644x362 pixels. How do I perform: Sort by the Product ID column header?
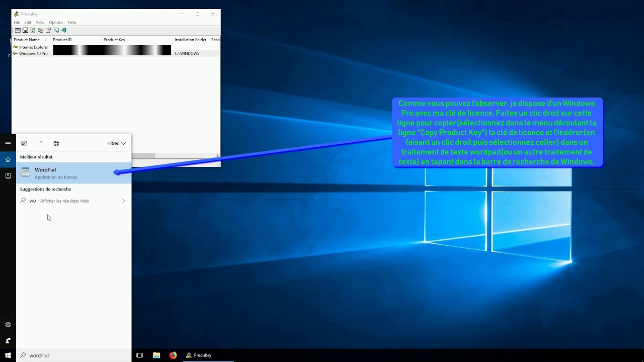pyautogui.click(x=76, y=40)
